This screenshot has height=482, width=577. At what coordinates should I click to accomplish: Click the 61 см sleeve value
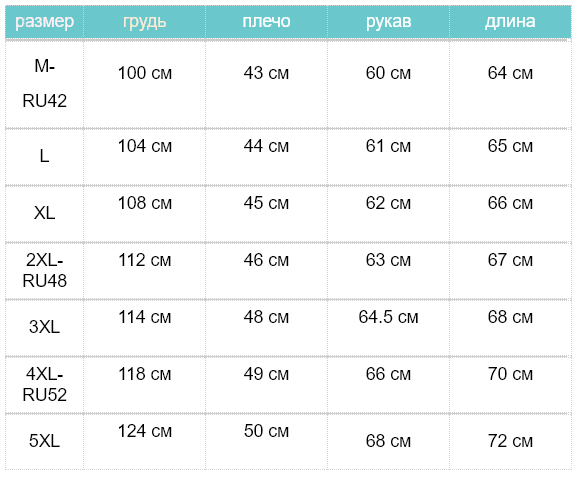click(x=388, y=146)
